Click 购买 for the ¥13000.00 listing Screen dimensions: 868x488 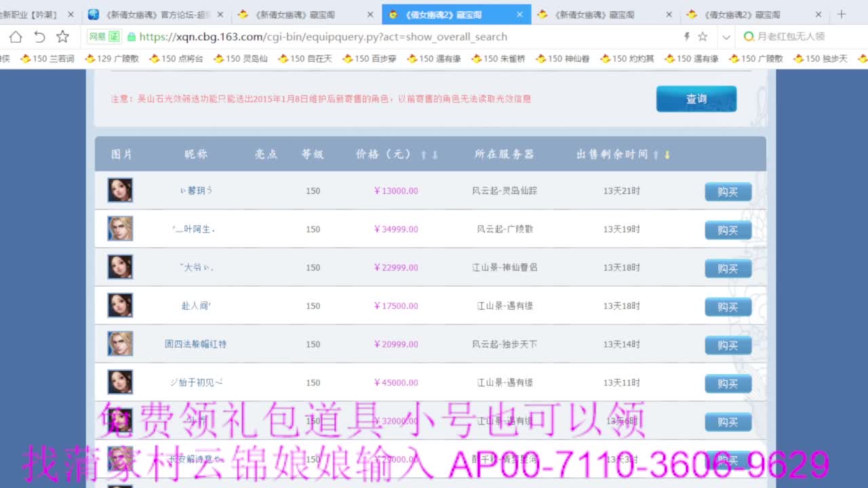click(728, 191)
